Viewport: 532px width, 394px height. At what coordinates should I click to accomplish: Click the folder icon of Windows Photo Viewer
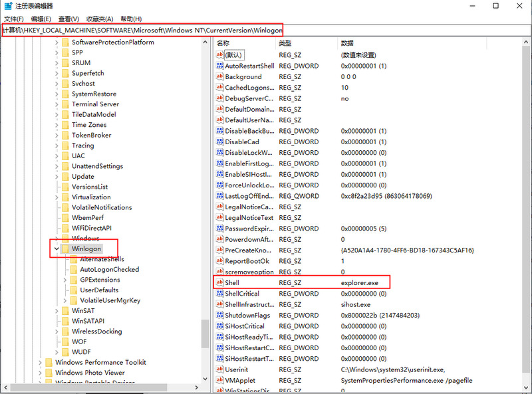coord(48,373)
